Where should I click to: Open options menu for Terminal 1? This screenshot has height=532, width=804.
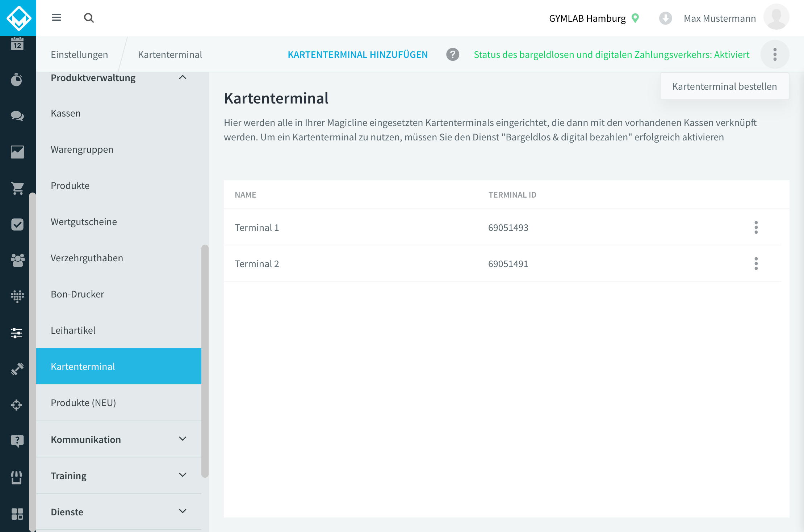coord(756,227)
